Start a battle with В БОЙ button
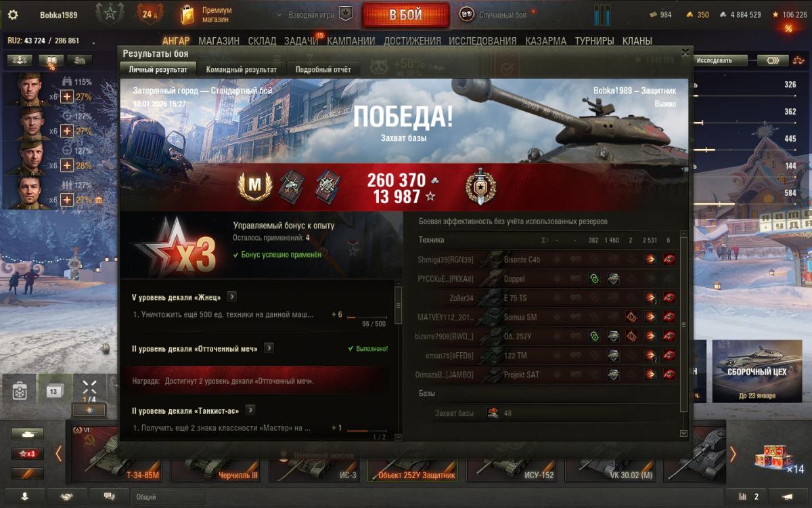Viewport: 812px width, 508px height. point(406,14)
